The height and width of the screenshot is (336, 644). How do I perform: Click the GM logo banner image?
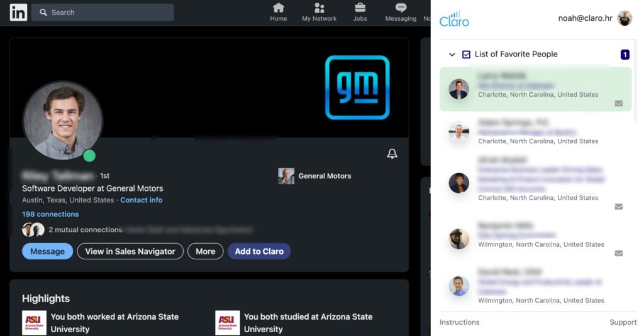coord(357,87)
